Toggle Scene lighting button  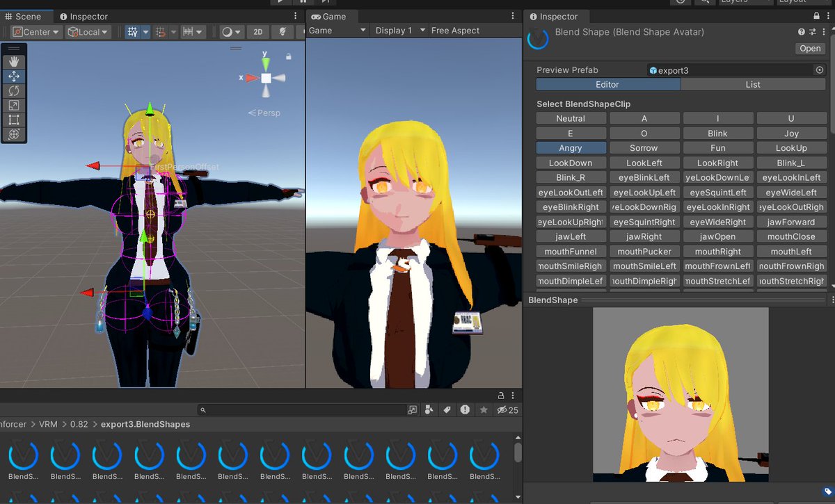click(x=282, y=32)
